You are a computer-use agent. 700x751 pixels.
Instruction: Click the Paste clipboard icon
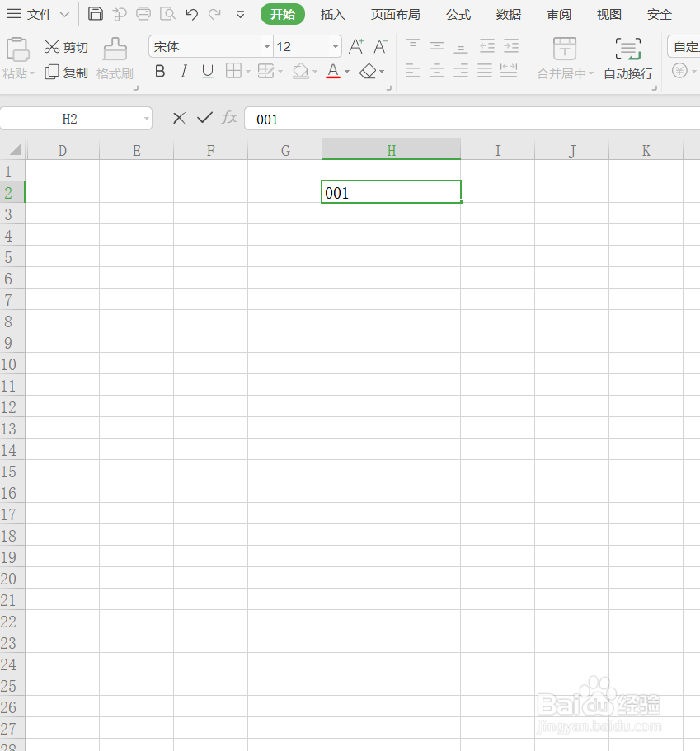(x=18, y=49)
